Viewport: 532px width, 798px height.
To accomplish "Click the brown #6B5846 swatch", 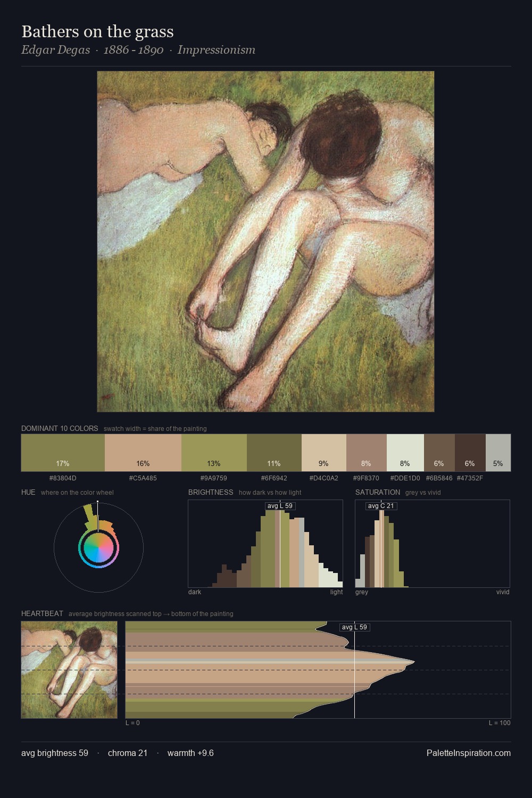I will pyautogui.click(x=439, y=453).
